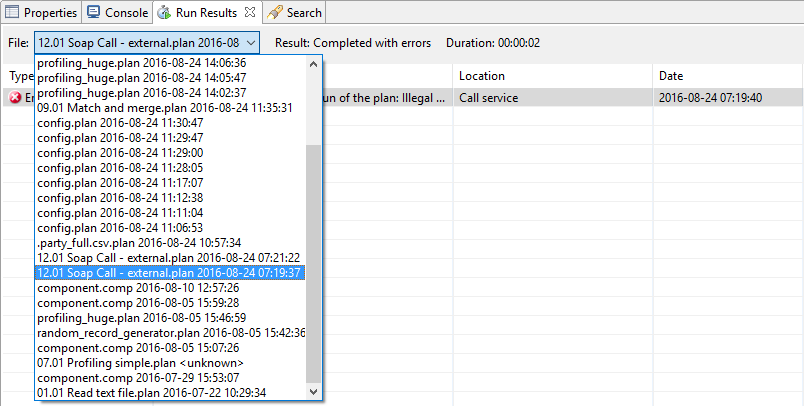The width and height of the screenshot is (804, 406).
Task: Click the red error icon in results row
Action: click(x=16, y=98)
